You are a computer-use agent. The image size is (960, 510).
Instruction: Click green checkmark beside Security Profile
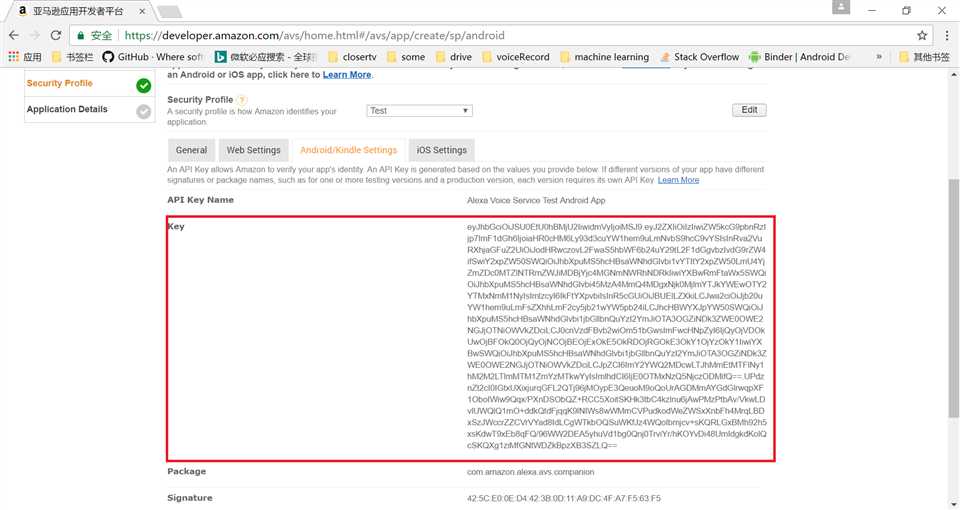144,85
